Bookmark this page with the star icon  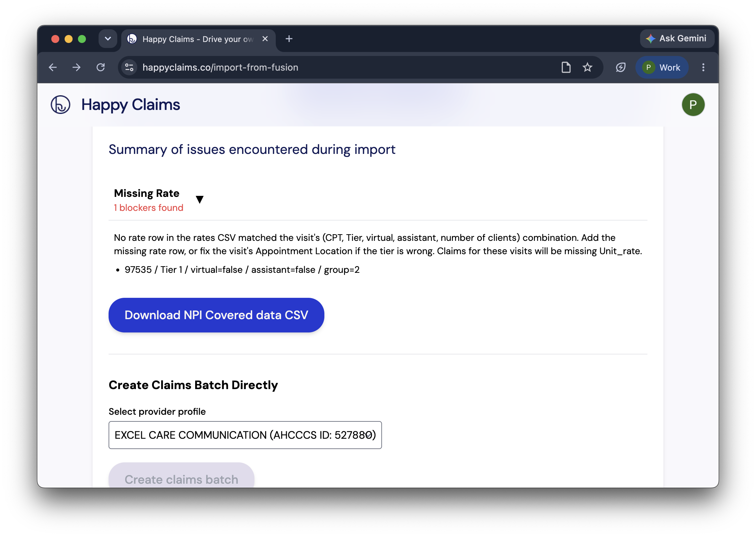(x=587, y=68)
